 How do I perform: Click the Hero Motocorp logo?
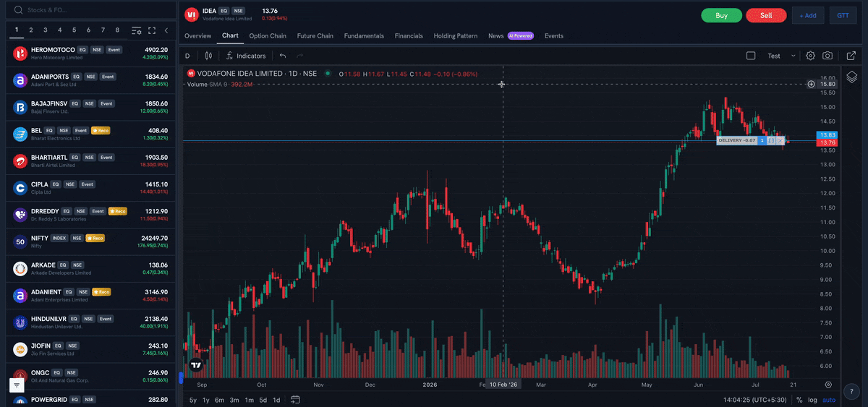[20, 53]
